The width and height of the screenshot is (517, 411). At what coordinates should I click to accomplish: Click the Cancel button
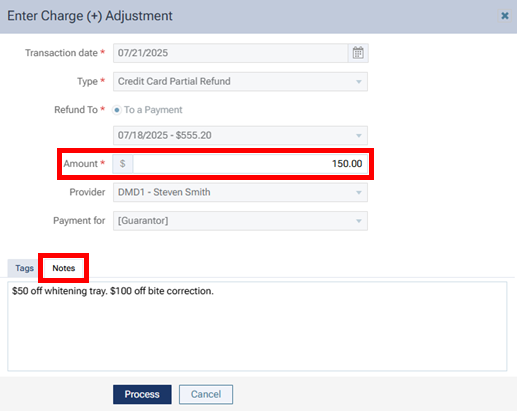point(206,394)
